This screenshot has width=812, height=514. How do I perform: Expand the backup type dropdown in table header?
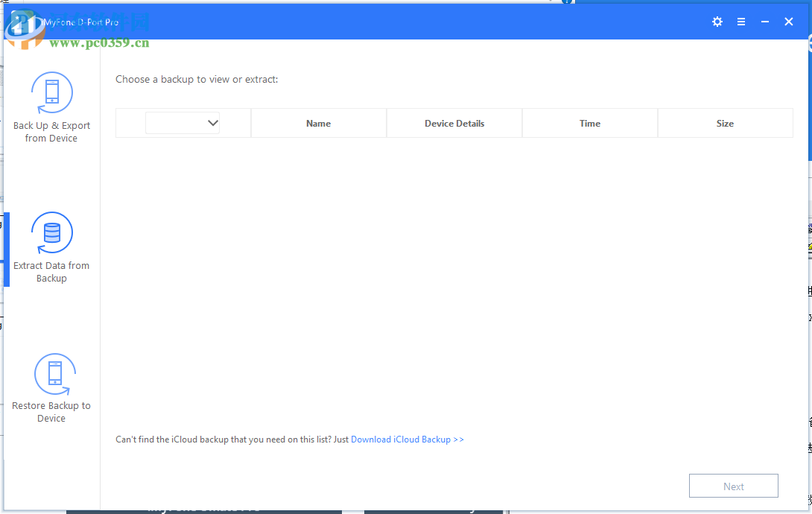click(183, 123)
